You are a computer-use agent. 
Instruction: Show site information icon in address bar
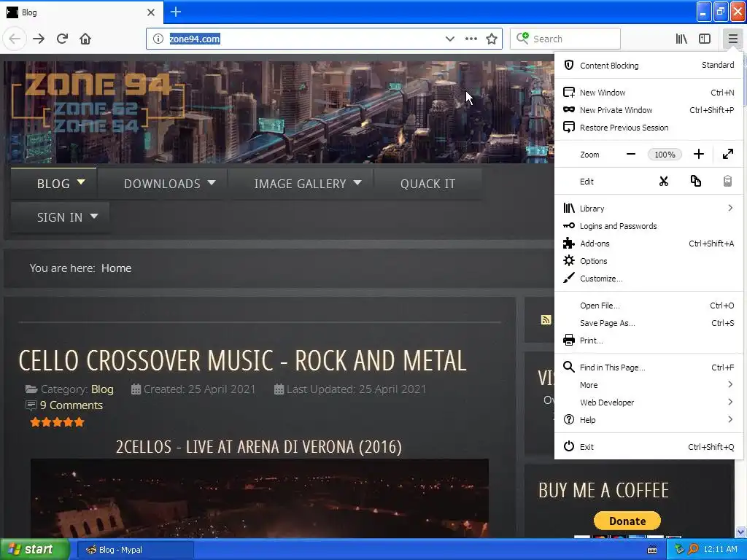[158, 39]
